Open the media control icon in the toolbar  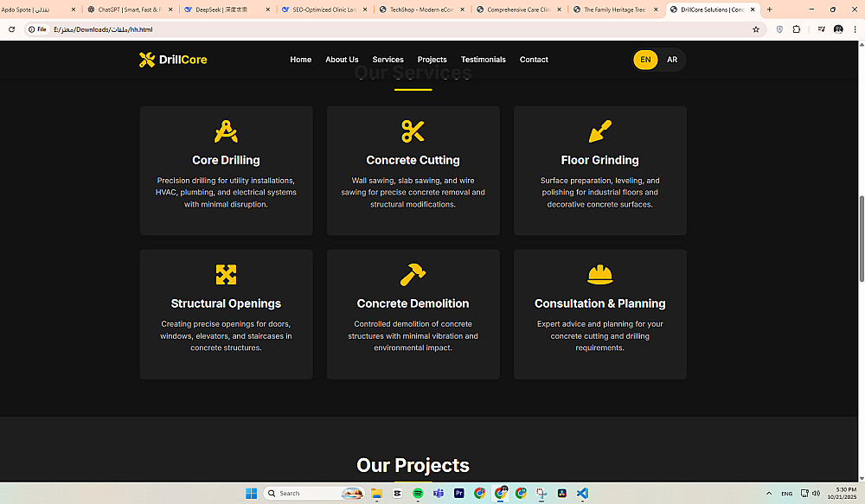[x=821, y=29]
